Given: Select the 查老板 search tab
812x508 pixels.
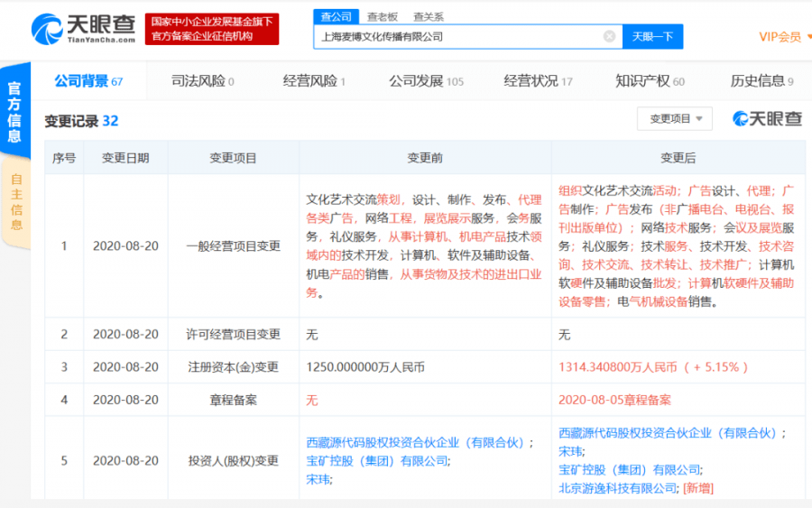Looking at the screenshot, I should 383,16.
